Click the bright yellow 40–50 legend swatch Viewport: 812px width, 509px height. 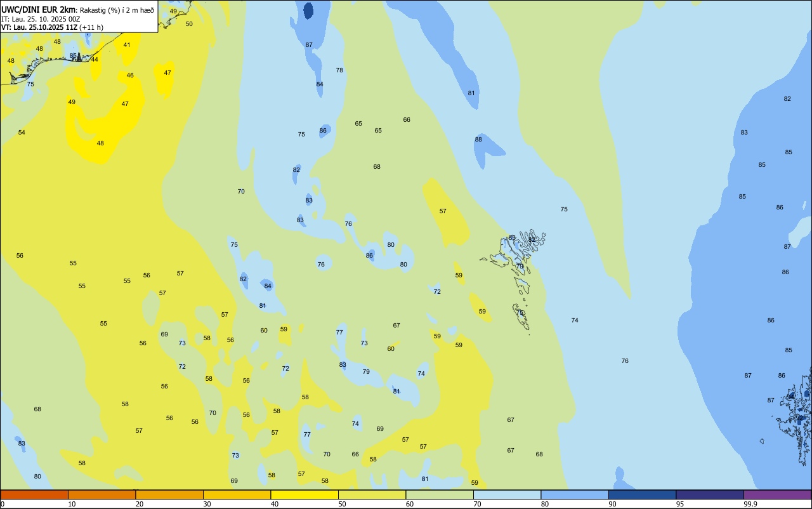[304, 494]
